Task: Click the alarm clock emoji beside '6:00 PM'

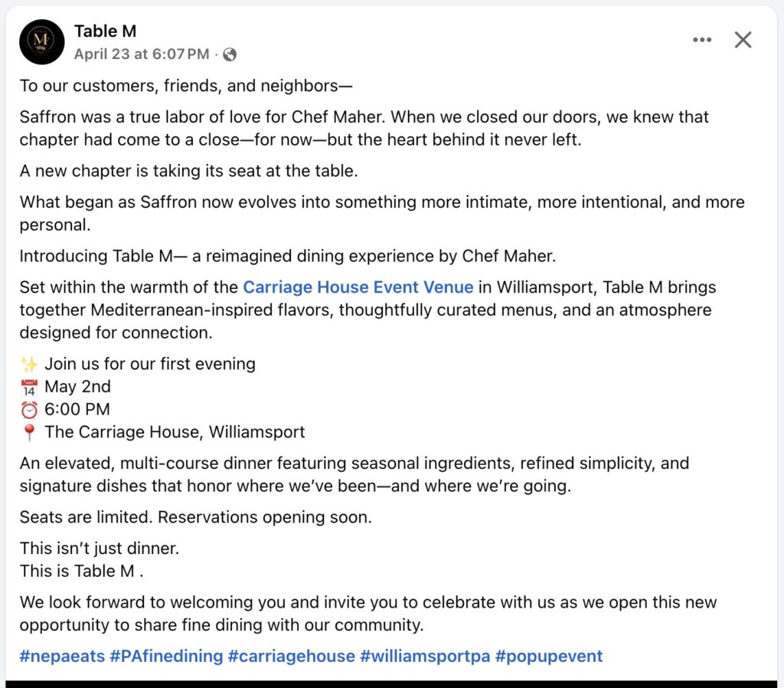Action: 28,409
